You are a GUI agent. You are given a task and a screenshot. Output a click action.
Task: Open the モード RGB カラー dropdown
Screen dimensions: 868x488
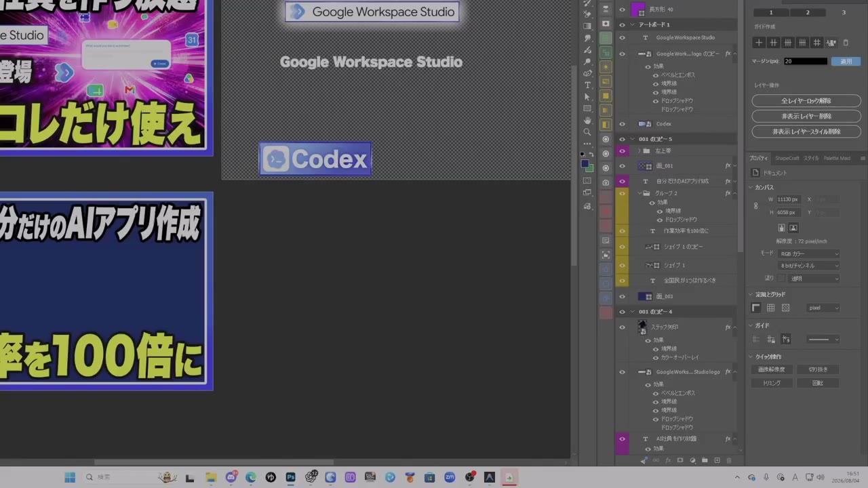[809, 253]
